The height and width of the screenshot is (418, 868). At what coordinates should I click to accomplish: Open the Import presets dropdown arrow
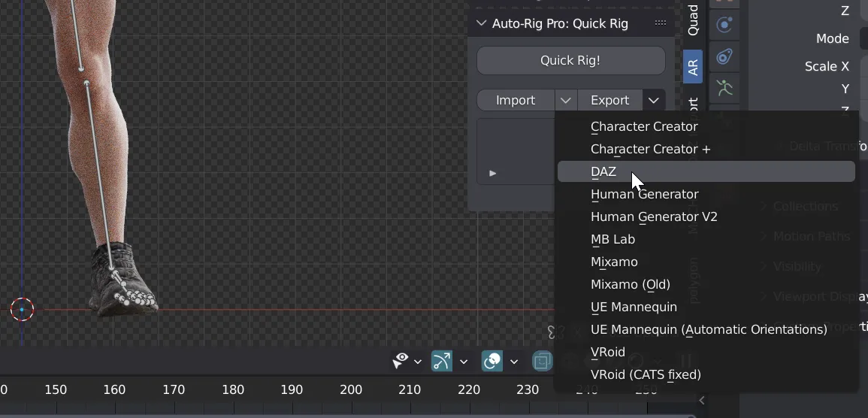coord(565,100)
